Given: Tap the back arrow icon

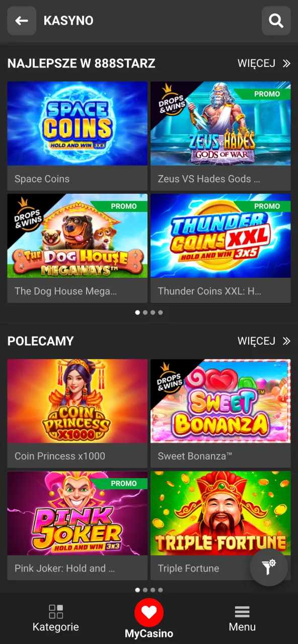Looking at the screenshot, I should click(22, 21).
